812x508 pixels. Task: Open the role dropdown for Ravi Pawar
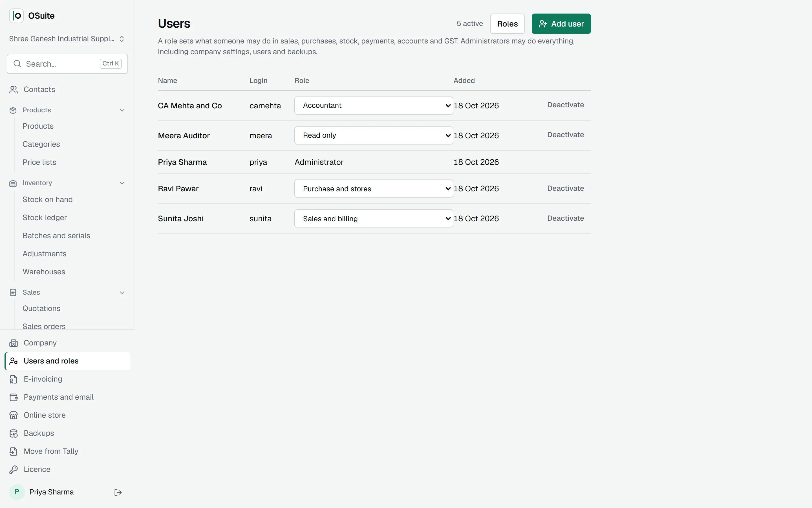(374, 189)
